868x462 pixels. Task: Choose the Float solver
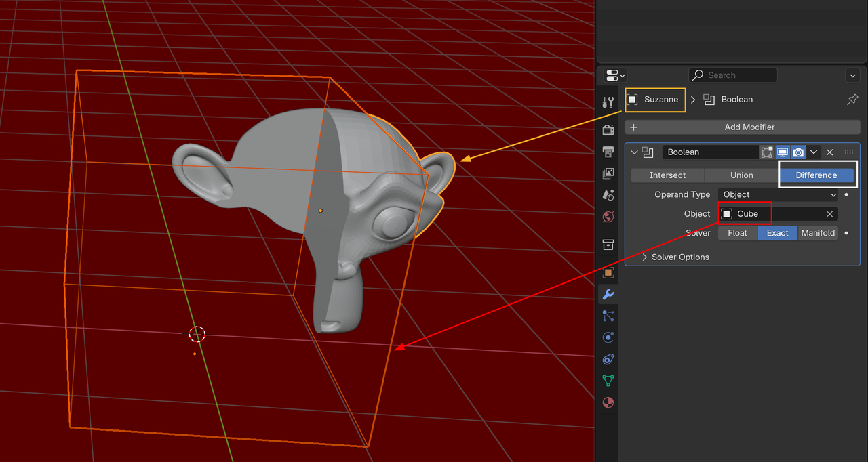pos(737,233)
